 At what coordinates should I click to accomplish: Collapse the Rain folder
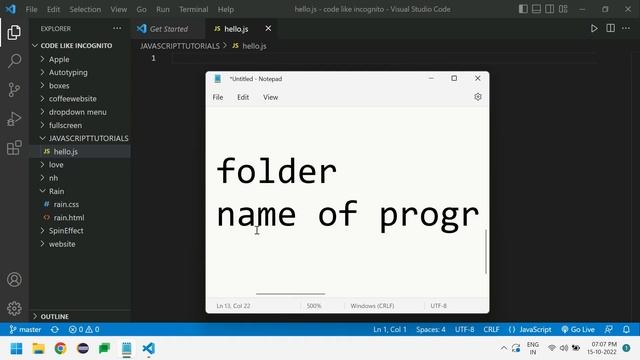[x=80, y=191]
